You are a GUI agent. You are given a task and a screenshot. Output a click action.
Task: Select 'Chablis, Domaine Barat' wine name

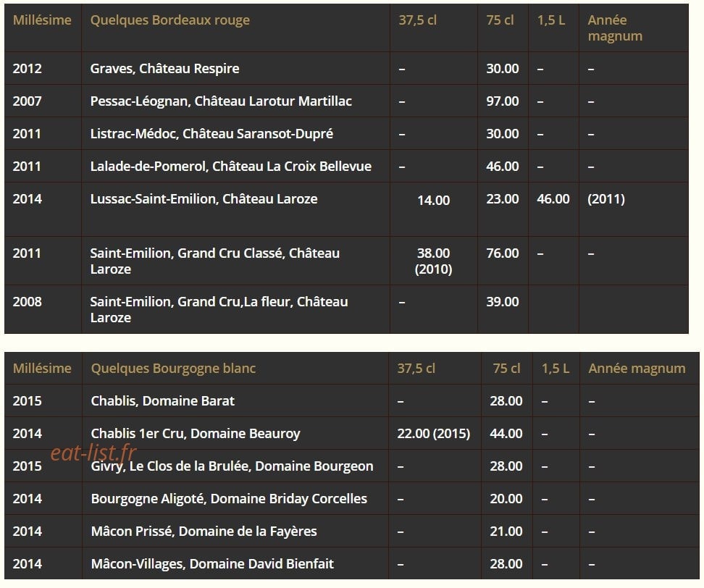coord(162,401)
